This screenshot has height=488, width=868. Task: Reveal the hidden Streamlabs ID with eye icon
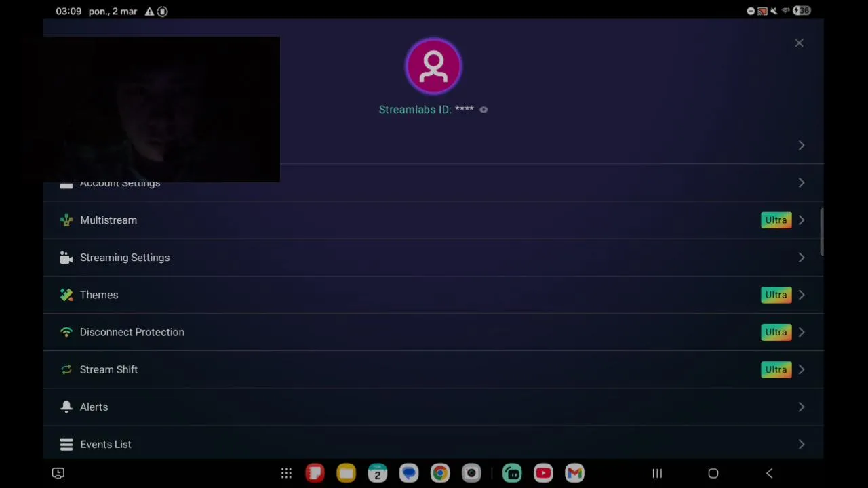coord(484,110)
